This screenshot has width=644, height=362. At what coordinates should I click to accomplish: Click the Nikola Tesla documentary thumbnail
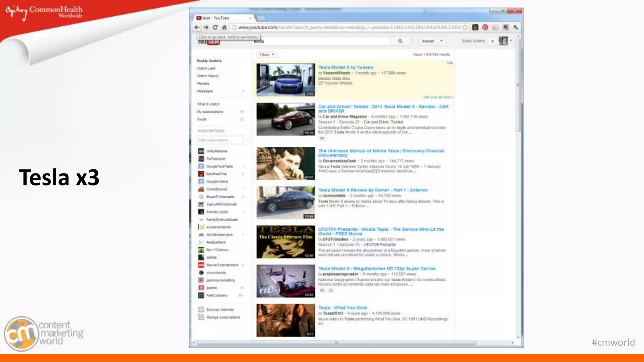(x=286, y=163)
